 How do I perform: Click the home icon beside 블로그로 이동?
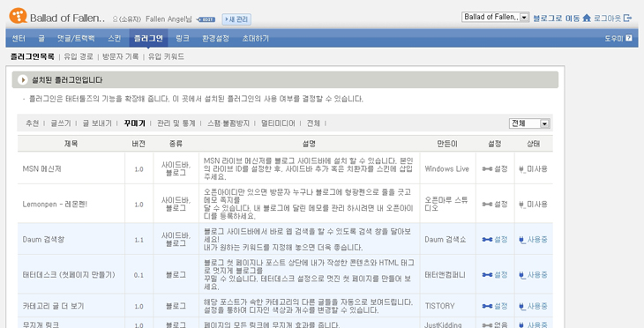click(x=587, y=18)
